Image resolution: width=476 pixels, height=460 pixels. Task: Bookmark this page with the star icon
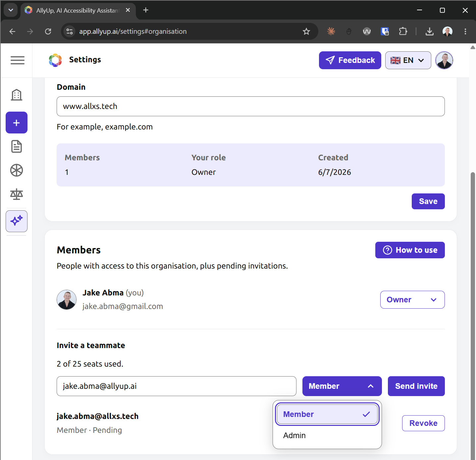point(306,31)
